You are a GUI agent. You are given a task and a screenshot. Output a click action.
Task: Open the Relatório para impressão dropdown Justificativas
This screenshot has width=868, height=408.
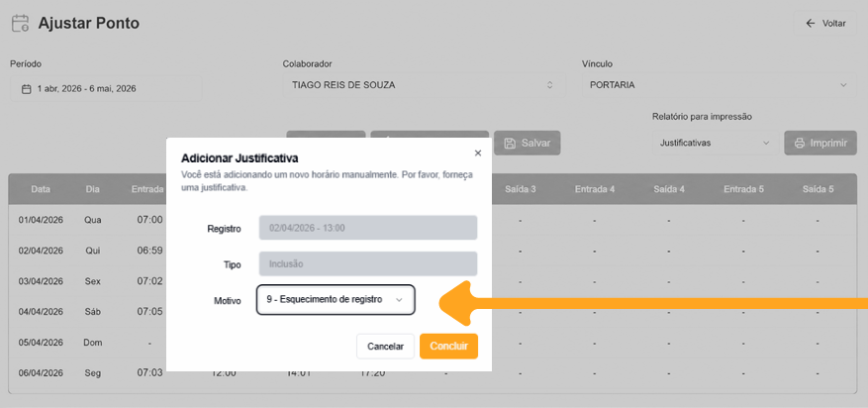(715, 143)
